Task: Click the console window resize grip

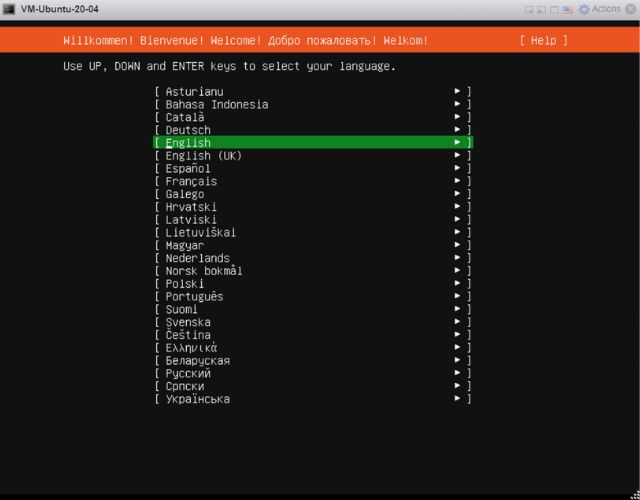Action: [635, 495]
